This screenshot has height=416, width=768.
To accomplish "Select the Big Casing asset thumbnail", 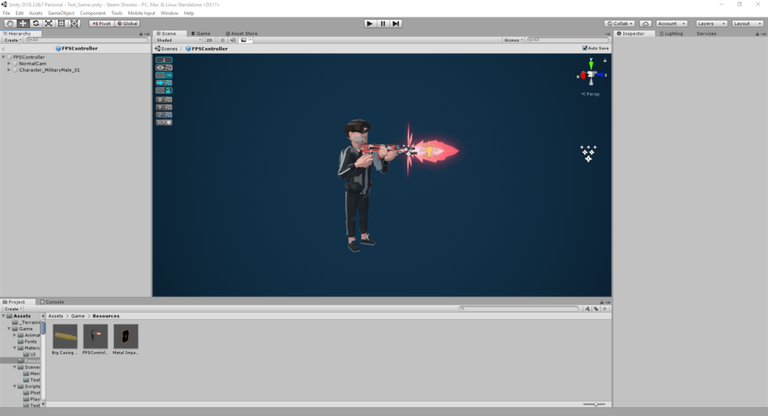I will [65, 339].
